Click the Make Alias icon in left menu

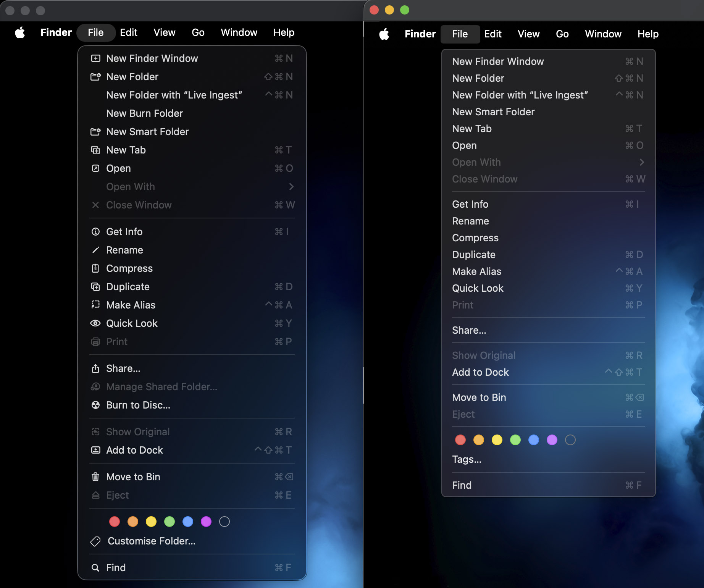point(95,305)
